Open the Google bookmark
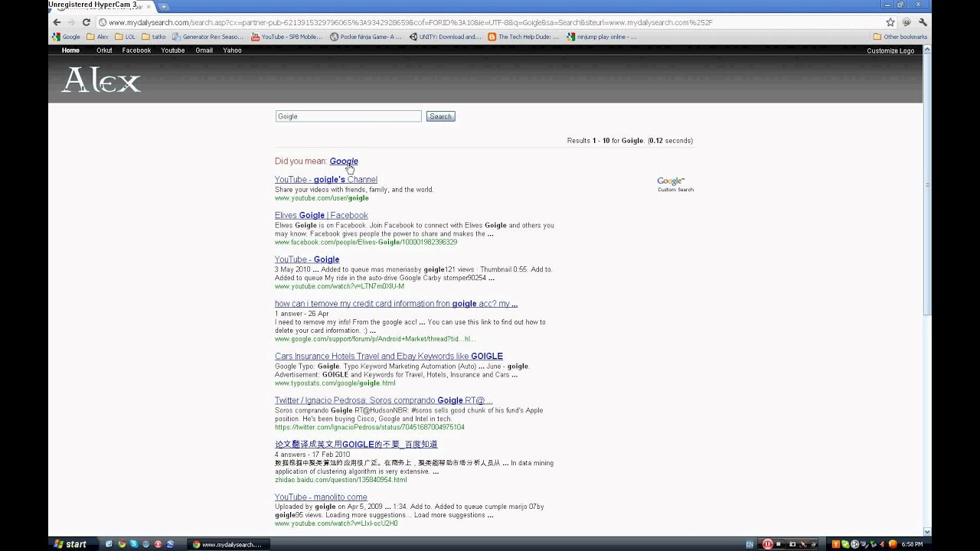This screenshot has width=980, height=551. tap(67, 37)
